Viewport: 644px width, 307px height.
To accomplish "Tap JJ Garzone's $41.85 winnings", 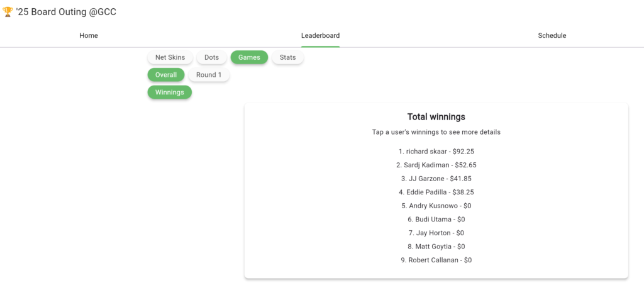I will click(436, 179).
